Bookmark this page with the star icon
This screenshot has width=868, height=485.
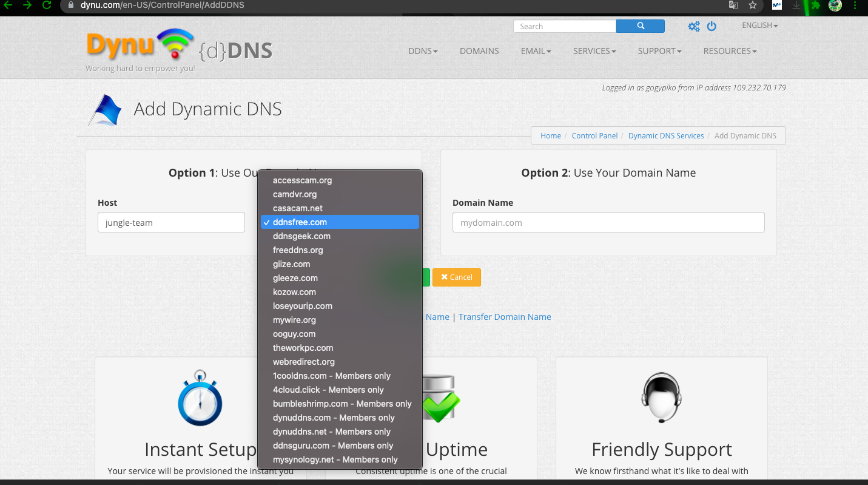click(752, 5)
